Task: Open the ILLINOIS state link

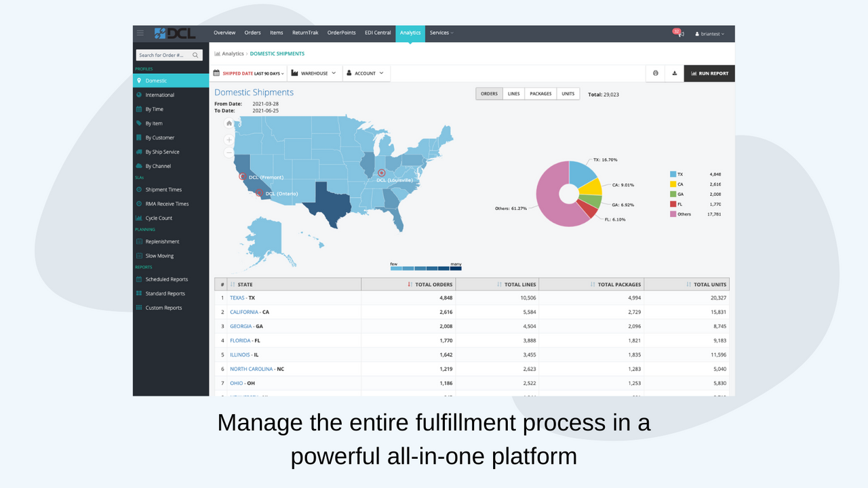Action: point(240,354)
